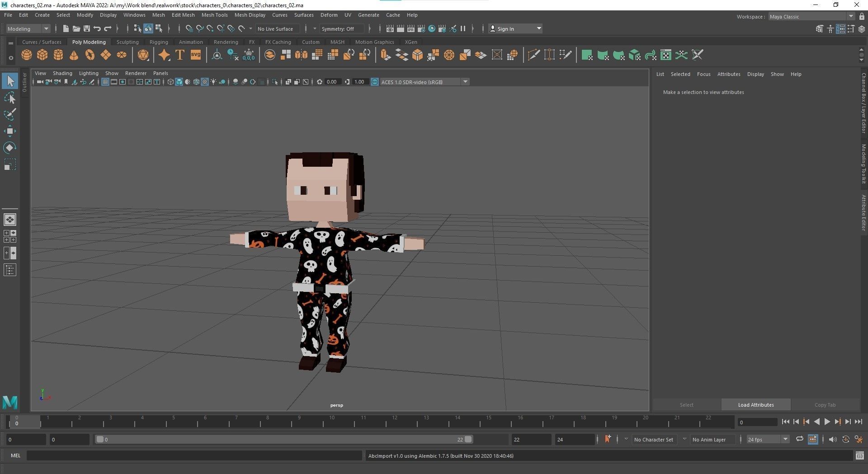Open a scene with the folder icon

(x=76, y=28)
